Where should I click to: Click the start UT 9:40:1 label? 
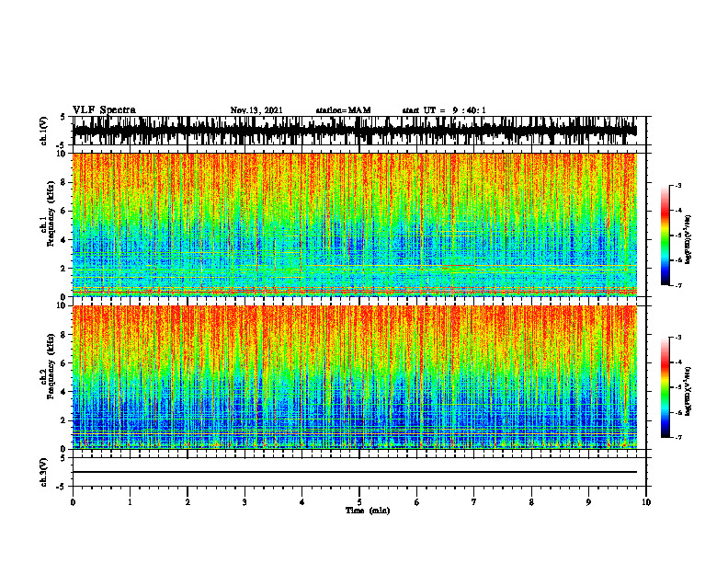tap(444, 110)
